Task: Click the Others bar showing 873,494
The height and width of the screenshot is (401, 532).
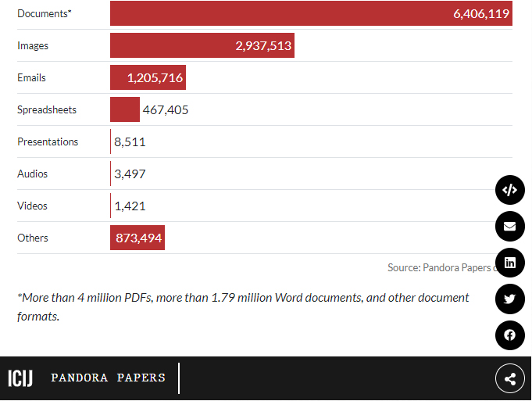Action: (137, 238)
